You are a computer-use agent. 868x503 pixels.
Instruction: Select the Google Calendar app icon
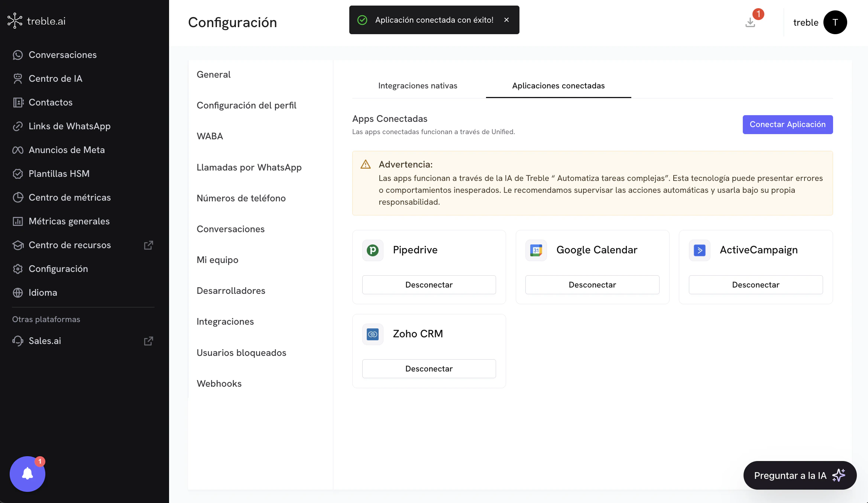(x=535, y=250)
